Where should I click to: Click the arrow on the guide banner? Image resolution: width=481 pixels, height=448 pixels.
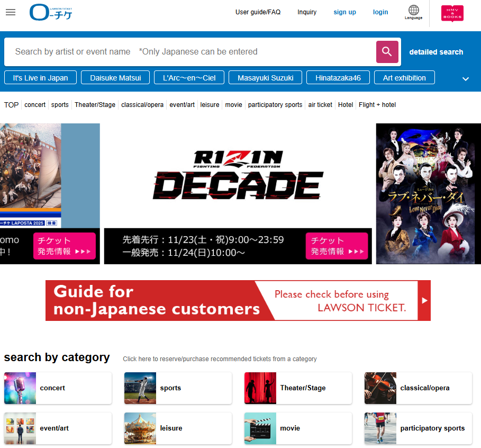(x=424, y=300)
